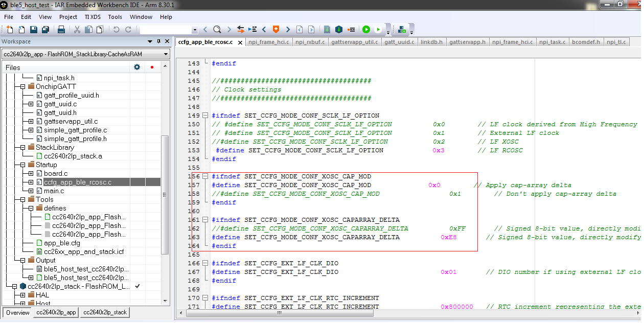Click the Go To line icon
Viewport: 644px width, 323px height.
[x=252, y=30]
